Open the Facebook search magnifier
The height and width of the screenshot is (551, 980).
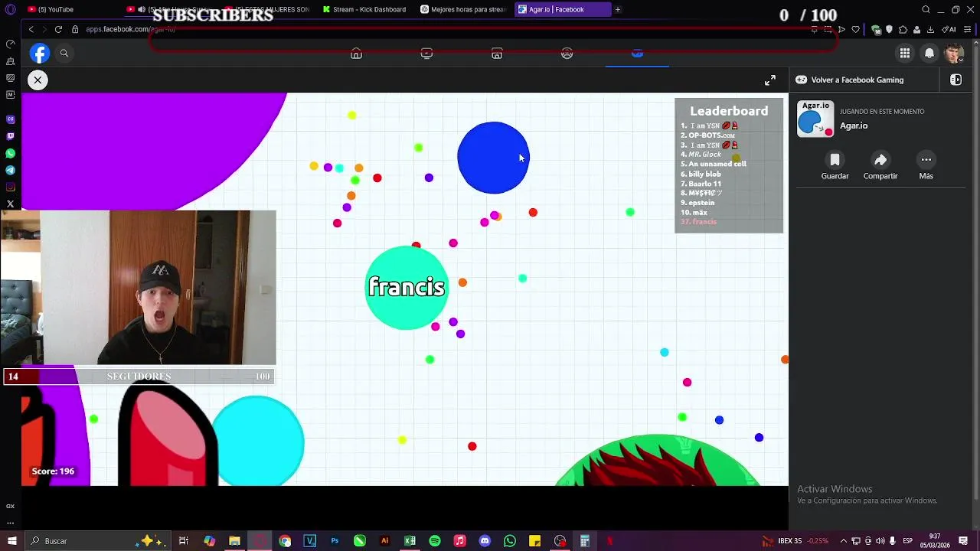click(64, 53)
